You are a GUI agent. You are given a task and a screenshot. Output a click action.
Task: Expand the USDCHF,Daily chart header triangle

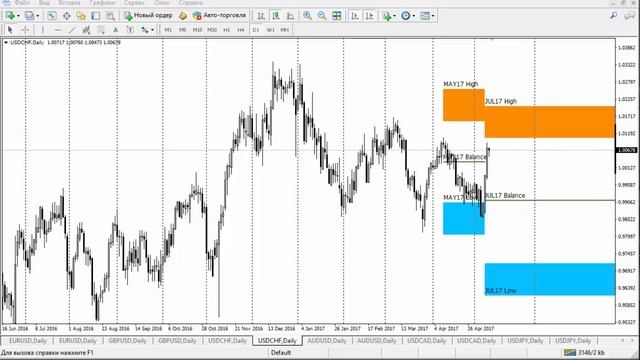coord(6,42)
